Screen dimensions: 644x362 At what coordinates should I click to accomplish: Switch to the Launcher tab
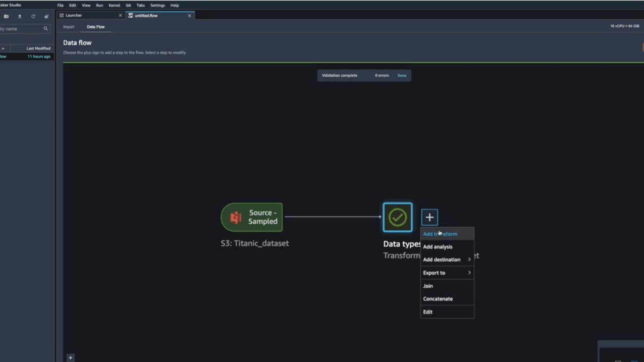click(x=91, y=15)
